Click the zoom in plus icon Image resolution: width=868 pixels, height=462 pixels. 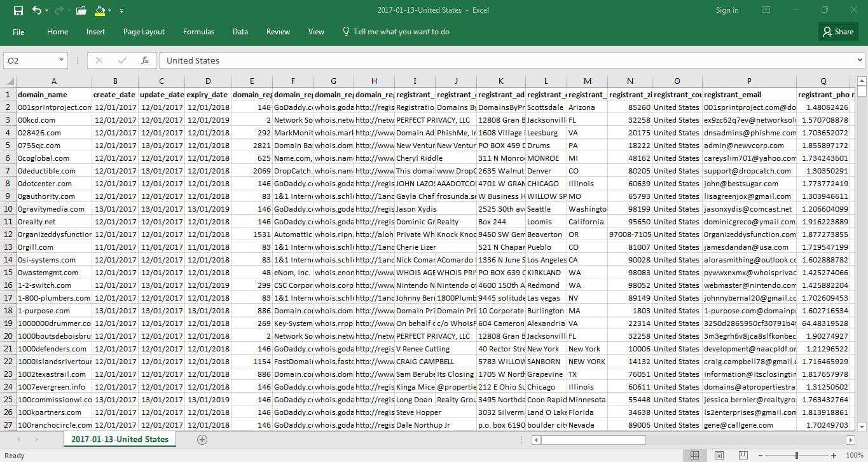tap(834, 456)
